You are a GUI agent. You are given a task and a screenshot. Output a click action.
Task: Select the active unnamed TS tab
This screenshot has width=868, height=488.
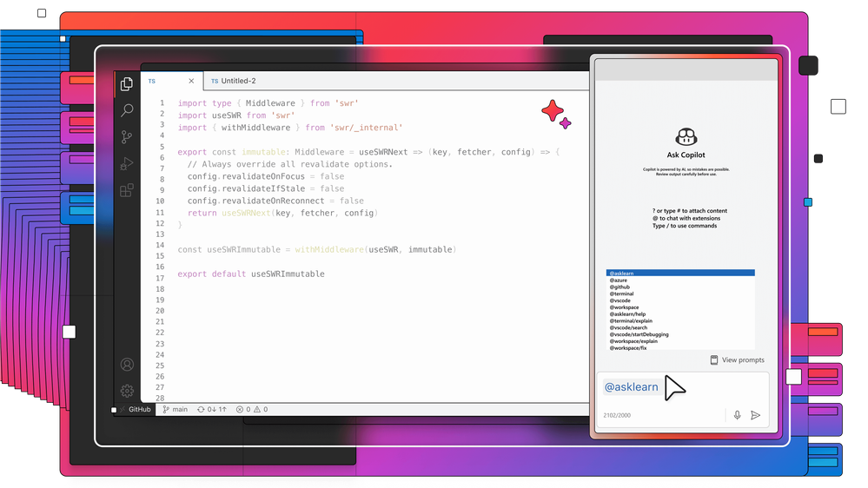click(172, 81)
